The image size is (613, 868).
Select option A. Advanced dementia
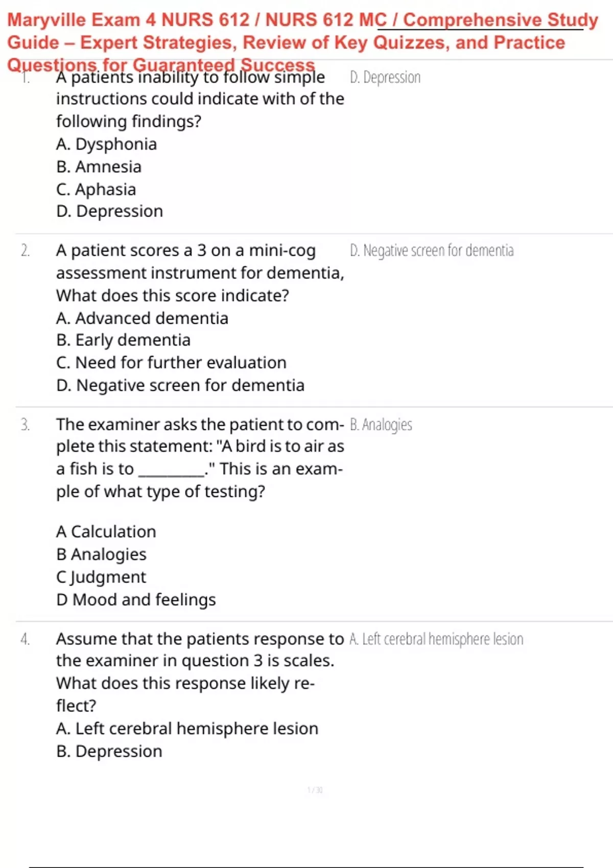[x=142, y=318]
